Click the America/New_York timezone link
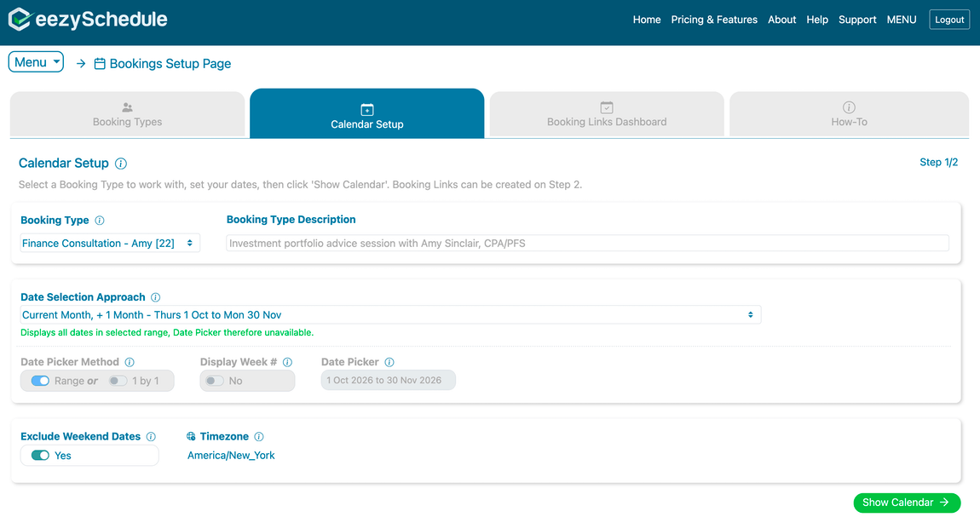The height and width of the screenshot is (523, 980). pyautogui.click(x=231, y=456)
